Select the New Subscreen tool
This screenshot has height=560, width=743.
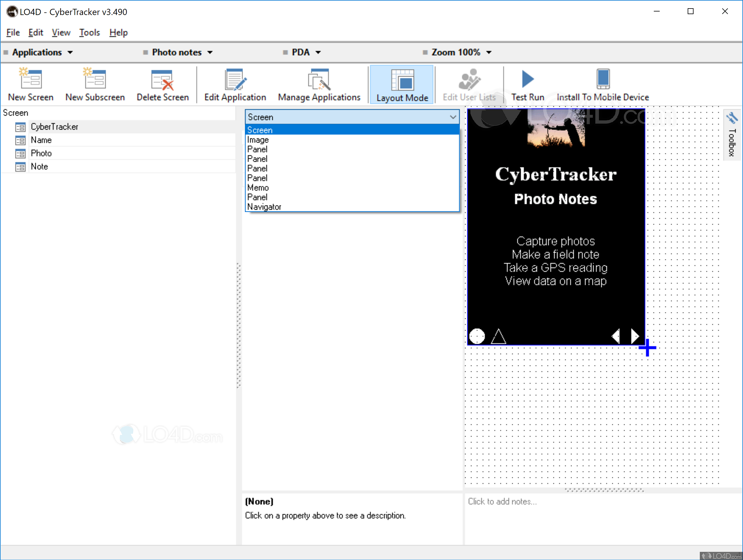[x=95, y=84]
